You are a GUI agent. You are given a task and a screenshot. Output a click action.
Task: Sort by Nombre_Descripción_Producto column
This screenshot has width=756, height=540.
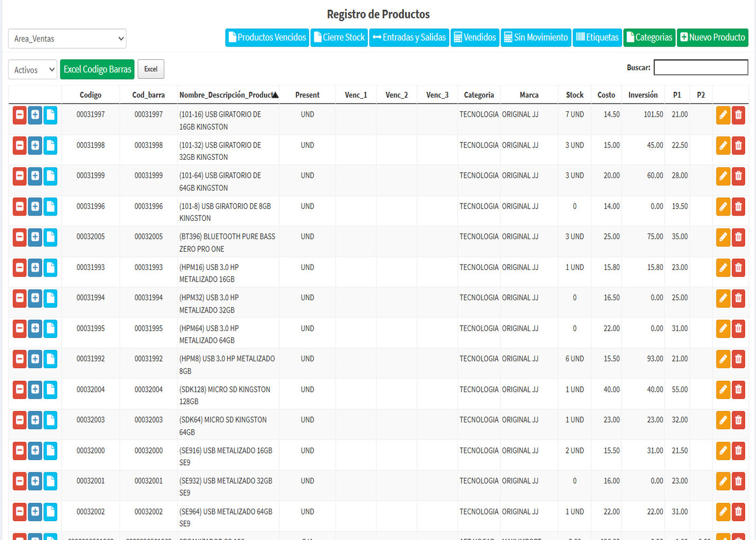tap(228, 95)
